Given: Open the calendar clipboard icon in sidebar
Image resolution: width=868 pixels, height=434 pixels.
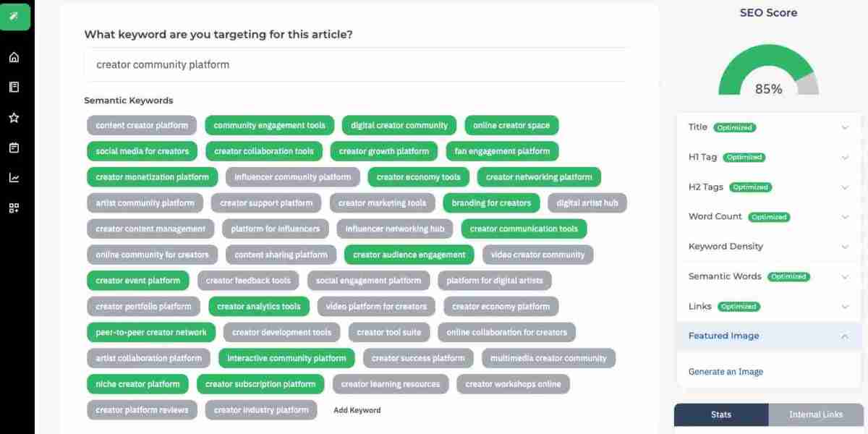Looking at the screenshot, I should pos(14,148).
